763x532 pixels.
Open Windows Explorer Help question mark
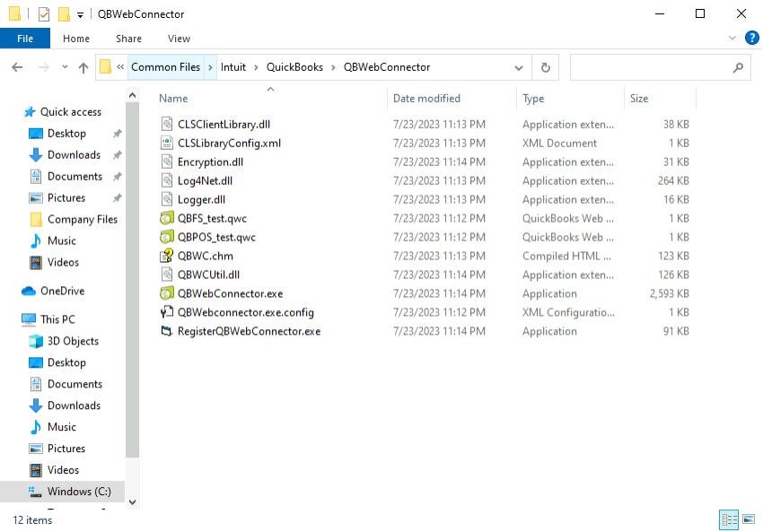(x=751, y=38)
